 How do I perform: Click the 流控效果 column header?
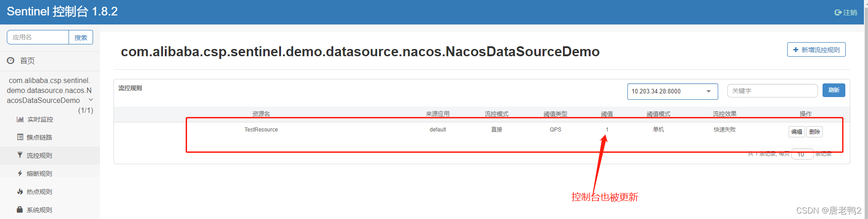point(725,114)
